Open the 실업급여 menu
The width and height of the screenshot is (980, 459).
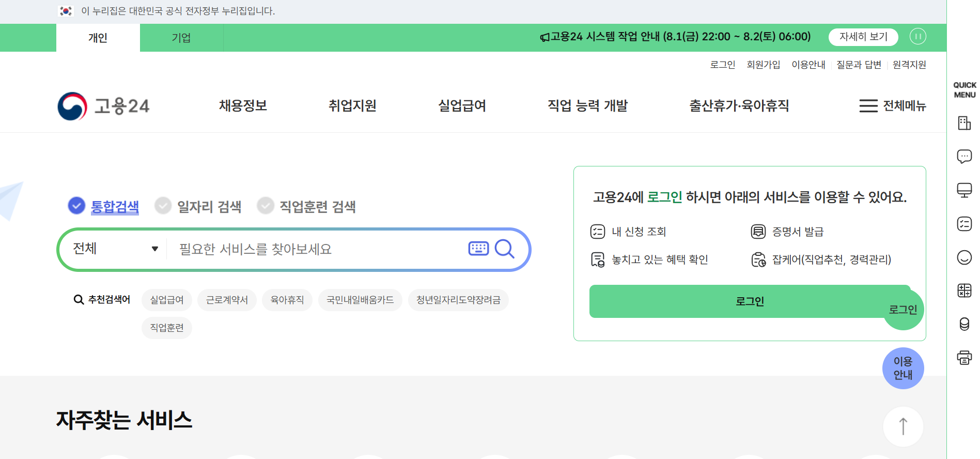click(x=462, y=105)
